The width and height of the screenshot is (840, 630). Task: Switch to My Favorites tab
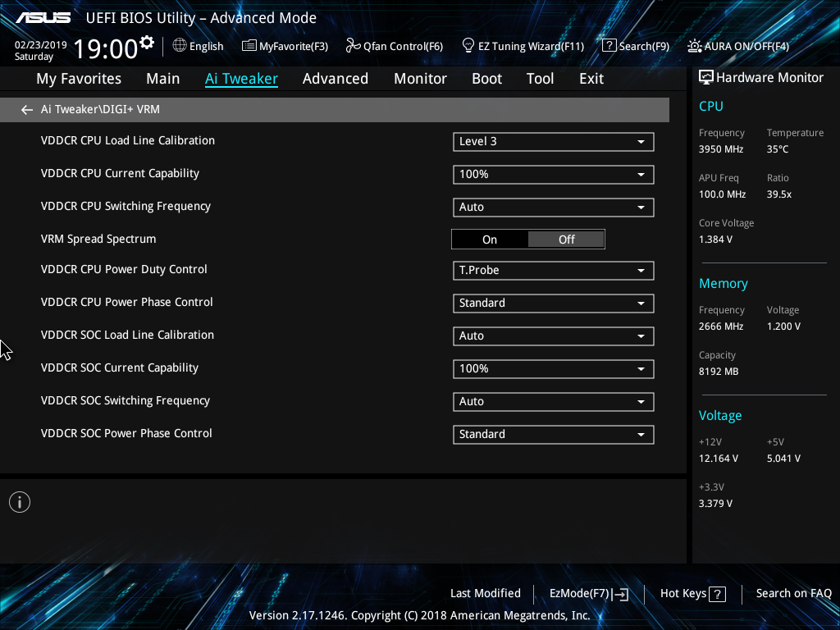click(x=79, y=79)
